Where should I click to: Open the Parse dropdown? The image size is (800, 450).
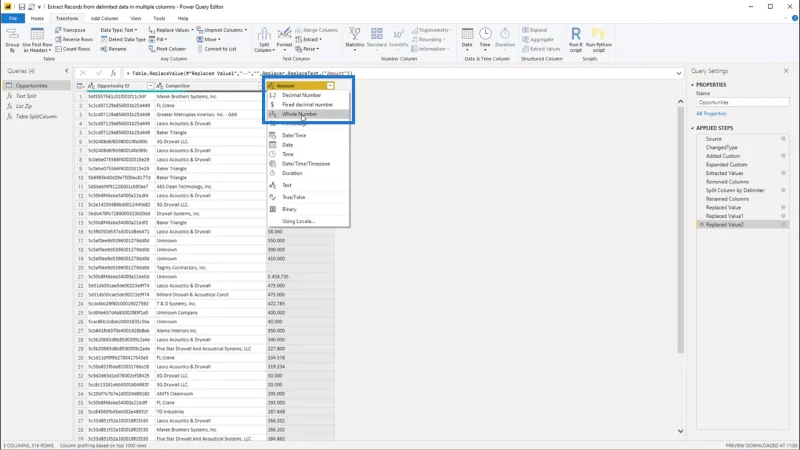pyautogui.click(x=307, y=49)
